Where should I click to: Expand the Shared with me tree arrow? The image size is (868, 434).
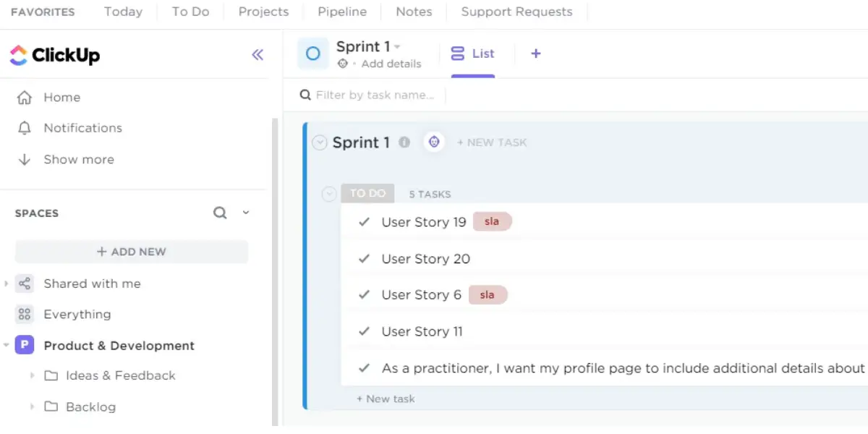tap(7, 284)
